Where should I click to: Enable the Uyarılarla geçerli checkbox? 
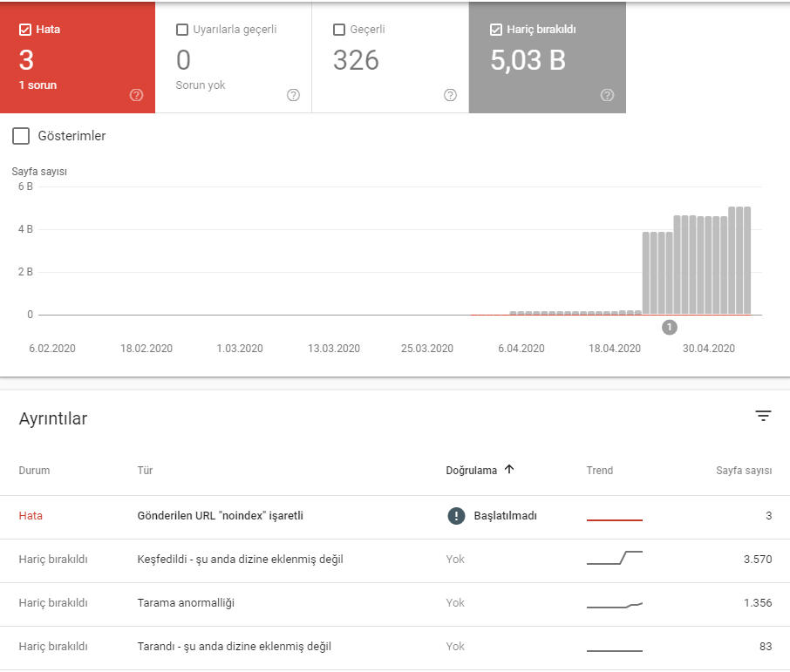pyautogui.click(x=182, y=30)
